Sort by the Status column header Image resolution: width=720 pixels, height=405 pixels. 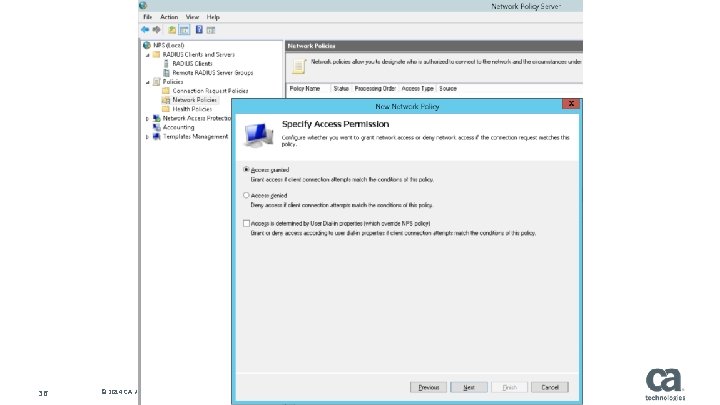[341, 89]
